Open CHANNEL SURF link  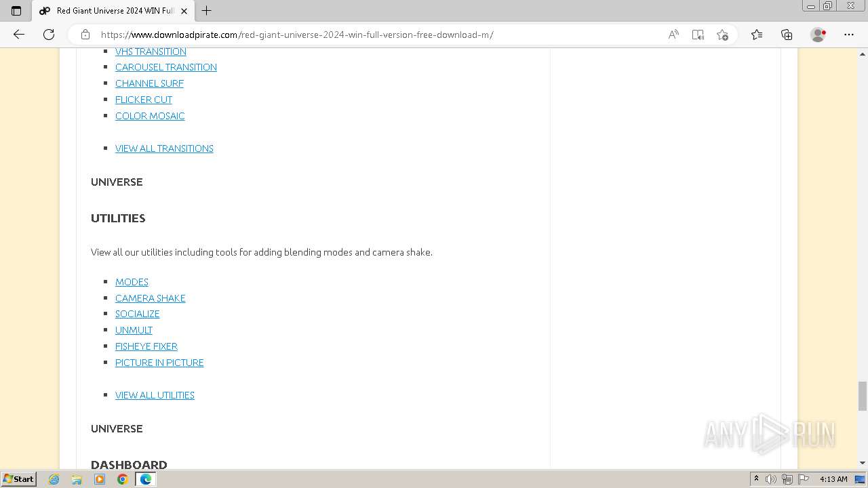click(149, 83)
